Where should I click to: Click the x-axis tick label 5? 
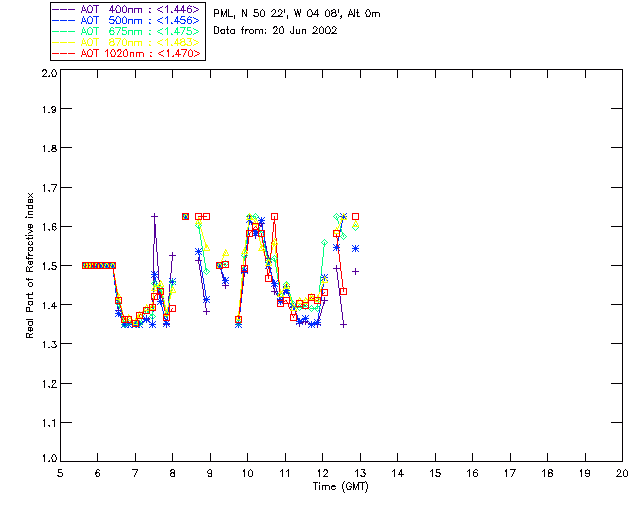point(60,473)
